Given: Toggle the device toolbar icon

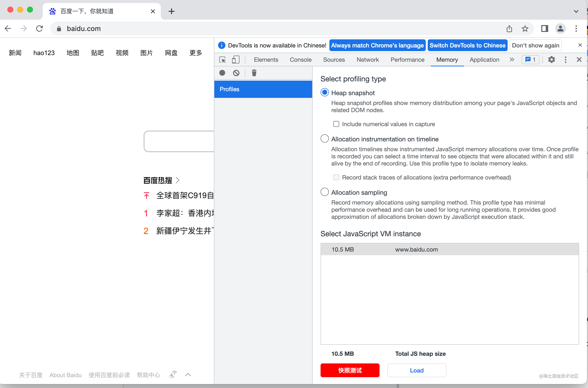Looking at the screenshot, I should tap(235, 60).
